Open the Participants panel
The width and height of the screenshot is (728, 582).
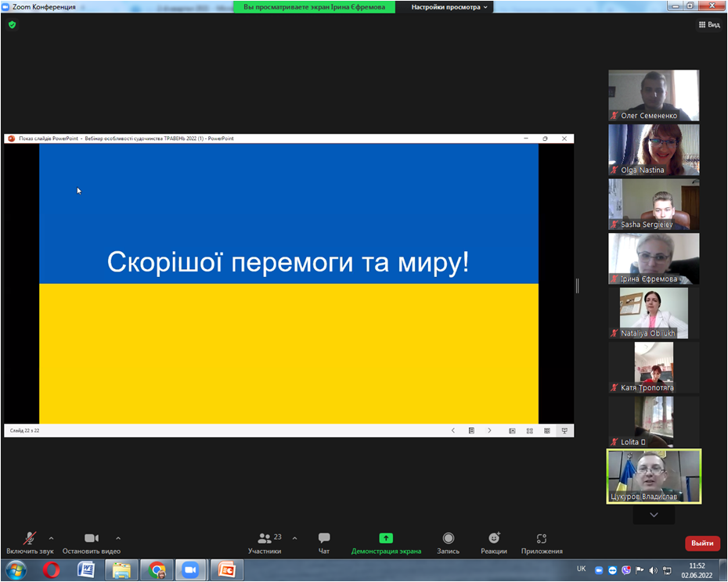coord(265,542)
